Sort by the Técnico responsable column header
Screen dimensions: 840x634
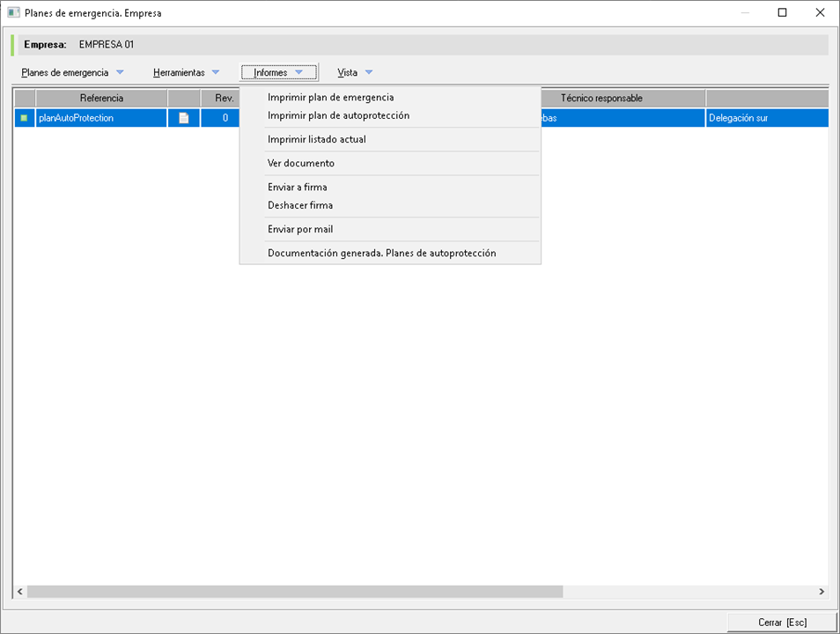623,98
